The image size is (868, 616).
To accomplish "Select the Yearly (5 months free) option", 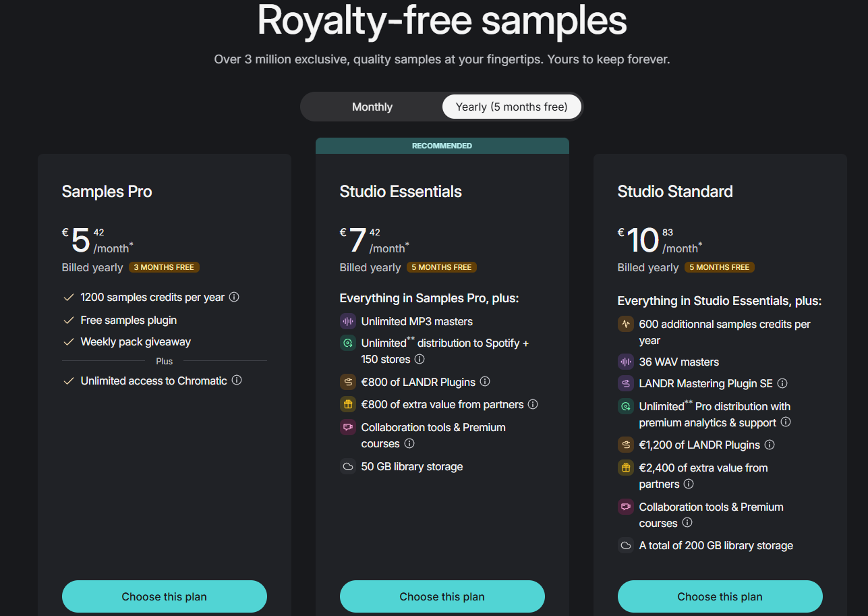I will (x=511, y=106).
